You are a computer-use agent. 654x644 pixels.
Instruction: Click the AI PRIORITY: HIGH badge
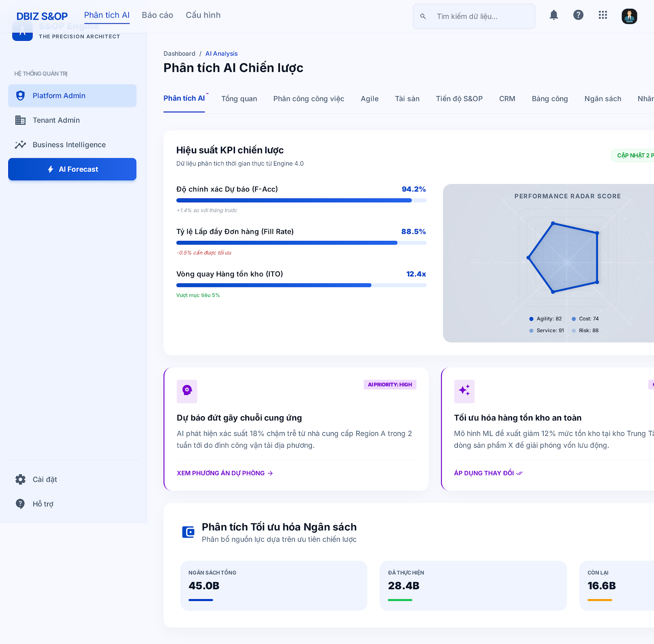pos(390,385)
